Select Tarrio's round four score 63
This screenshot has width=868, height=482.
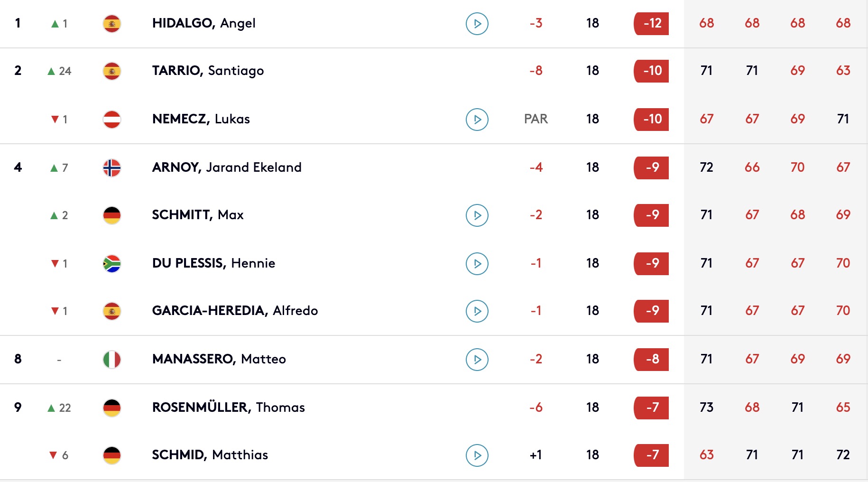point(843,71)
